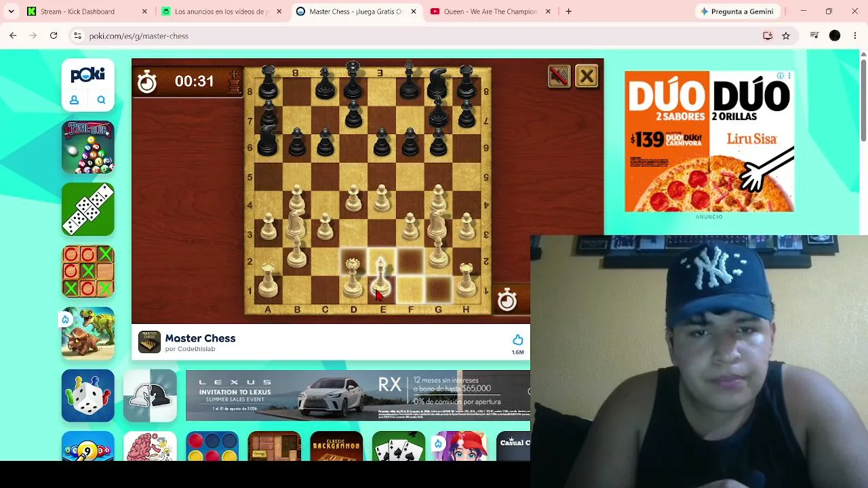Open the Poki search icon
Image resolution: width=868 pixels, height=488 pixels.
pos(101,100)
